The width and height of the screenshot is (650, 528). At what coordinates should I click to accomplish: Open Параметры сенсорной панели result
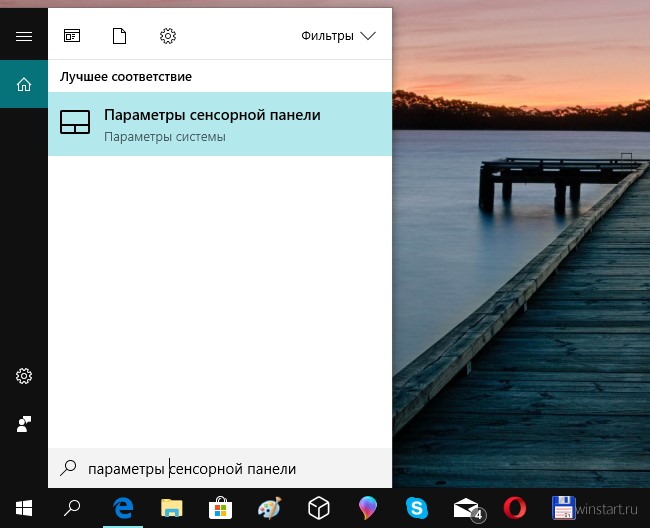[220, 124]
